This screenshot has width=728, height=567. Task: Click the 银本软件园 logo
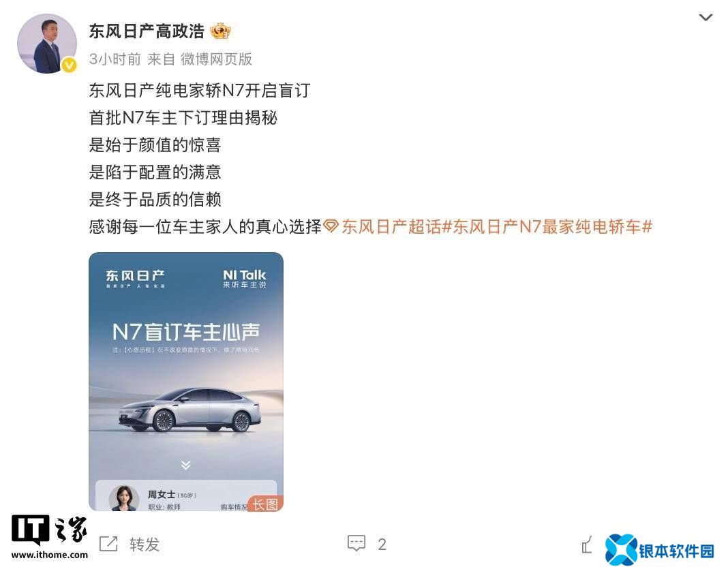click(x=659, y=550)
